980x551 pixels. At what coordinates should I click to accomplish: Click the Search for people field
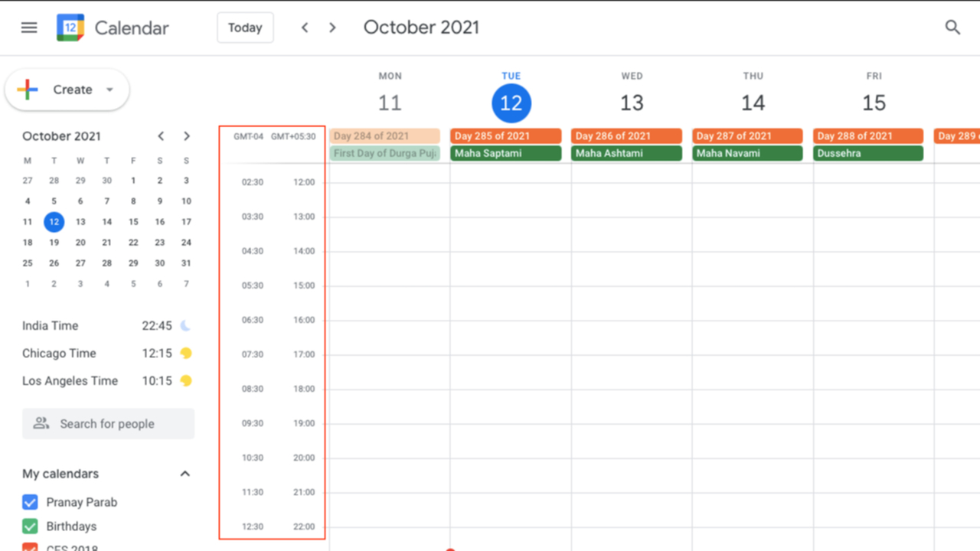coord(108,424)
